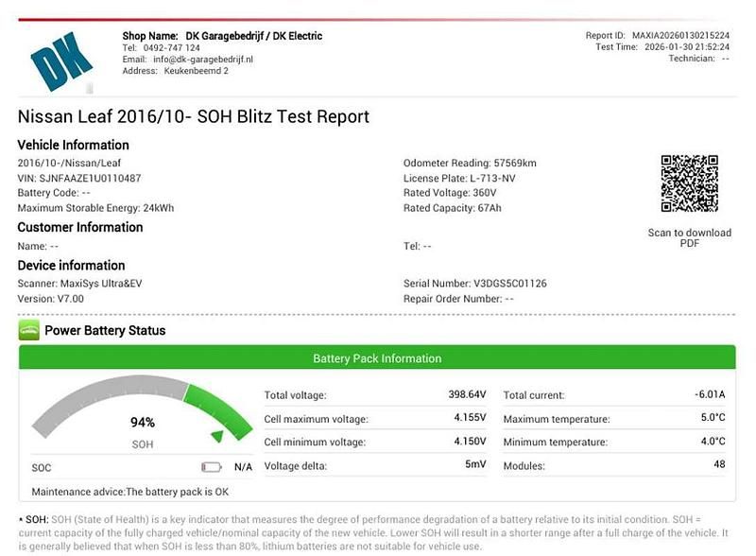Open the info@dk-garagebedrijf.nl email address
The height and width of the screenshot is (556, 756).
tap(200, 59)
